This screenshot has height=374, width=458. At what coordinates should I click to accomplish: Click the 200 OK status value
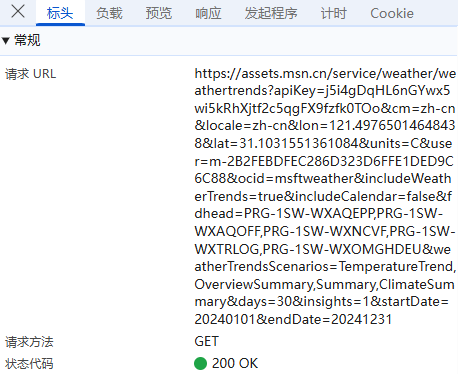click(235, 363)
